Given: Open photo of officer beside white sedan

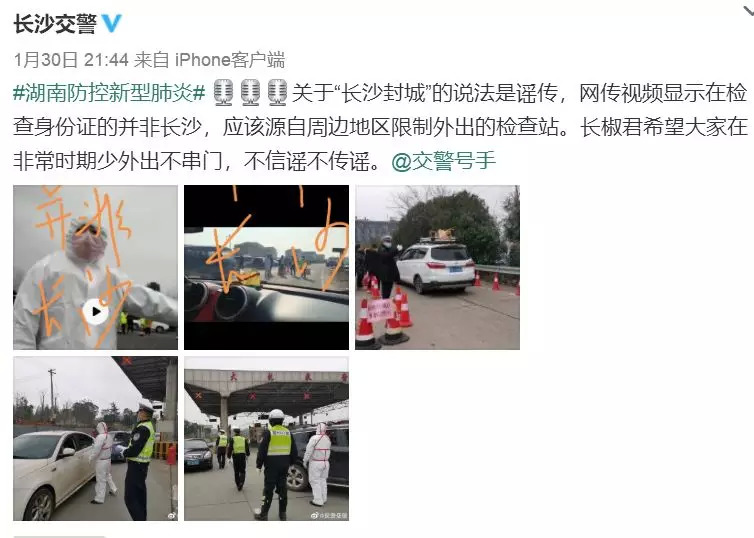Looking at the screenshot, I should pyautogui.click(x=95, y=438).
